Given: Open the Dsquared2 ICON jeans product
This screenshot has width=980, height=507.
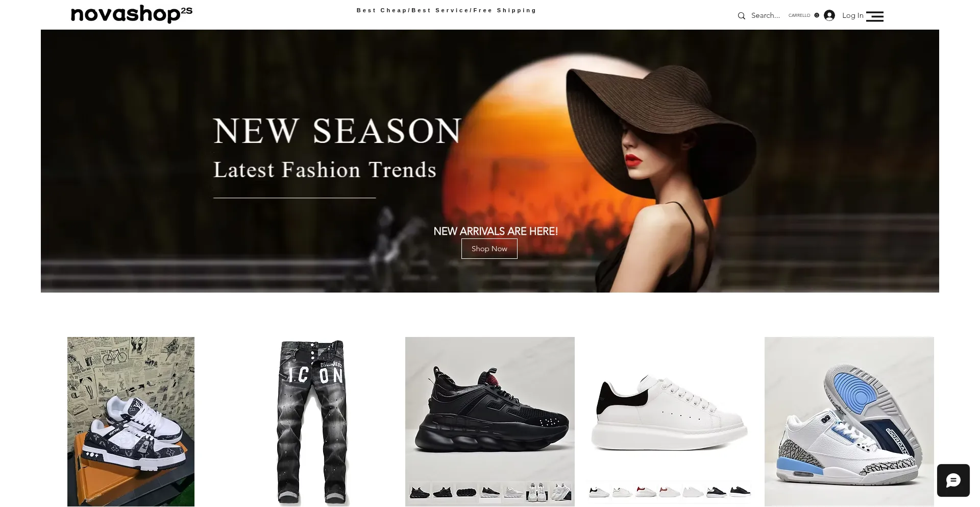Looking at the screenshot, I should click(312, 422).
